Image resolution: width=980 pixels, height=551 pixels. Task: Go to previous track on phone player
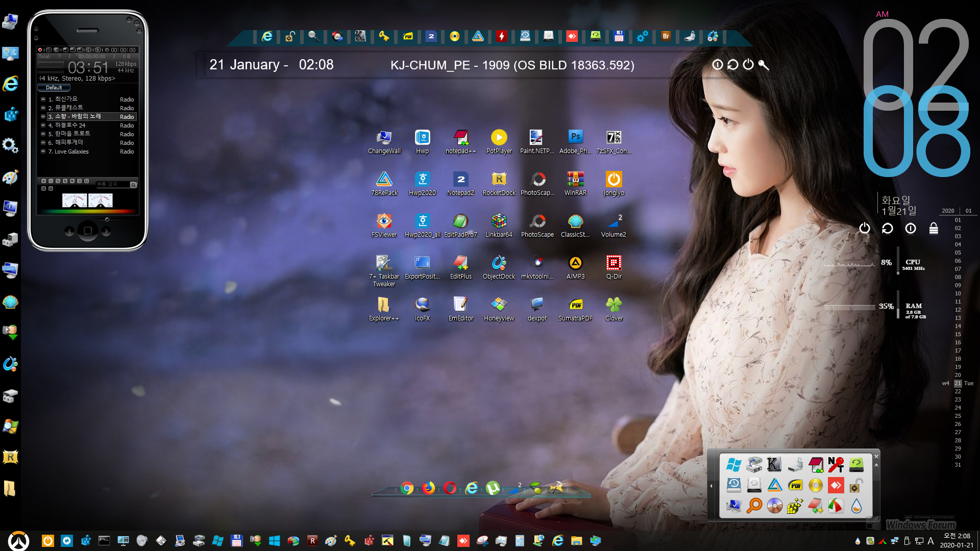pos(69,231)
